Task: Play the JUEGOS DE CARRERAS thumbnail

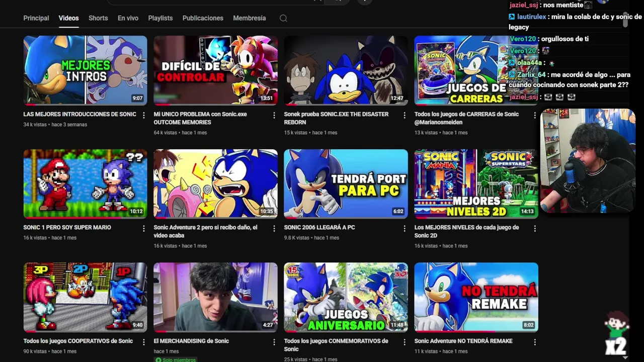Action: (x=476, y=70)
